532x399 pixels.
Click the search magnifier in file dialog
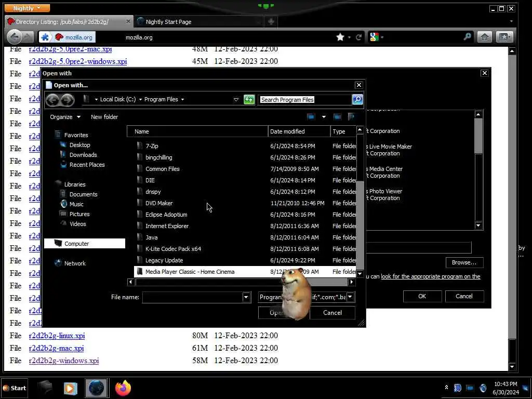point(357,99)
